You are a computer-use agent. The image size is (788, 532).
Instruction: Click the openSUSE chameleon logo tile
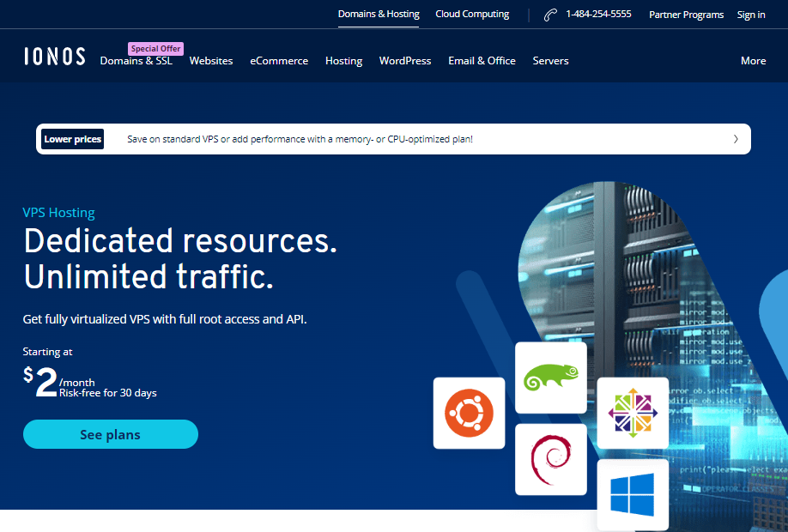click(551, 378)
